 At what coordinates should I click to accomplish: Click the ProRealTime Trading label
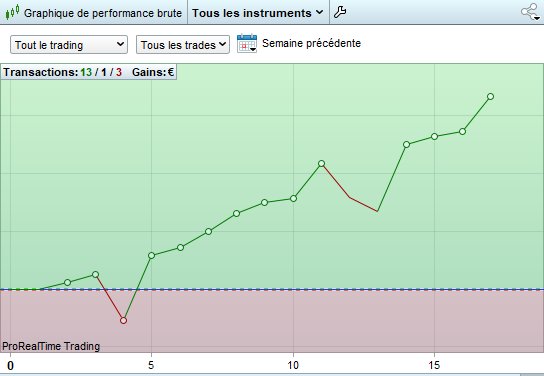pos(51,346)
